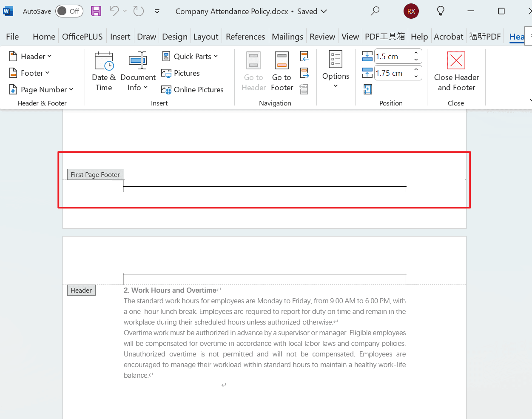The width and height of the screenshot is (532, 419).
Task: Click the Previous section icon
Action: [x=304, y=56]
